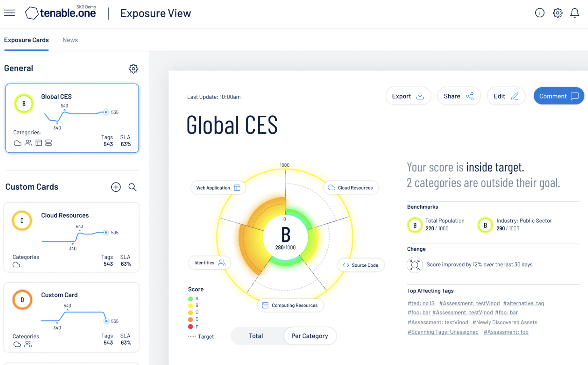Screen dimensions: 588x365
Task: Click the Share button
Action: click(459, 96)
